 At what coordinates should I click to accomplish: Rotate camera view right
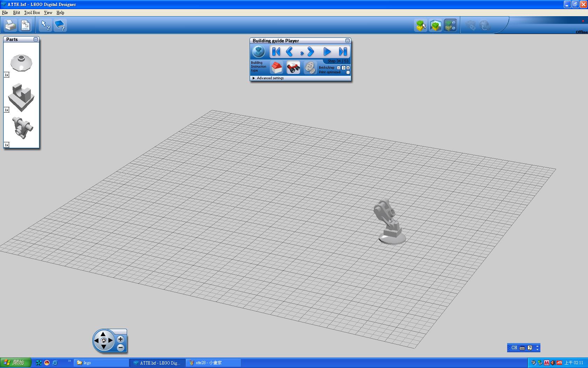(110, 340)
